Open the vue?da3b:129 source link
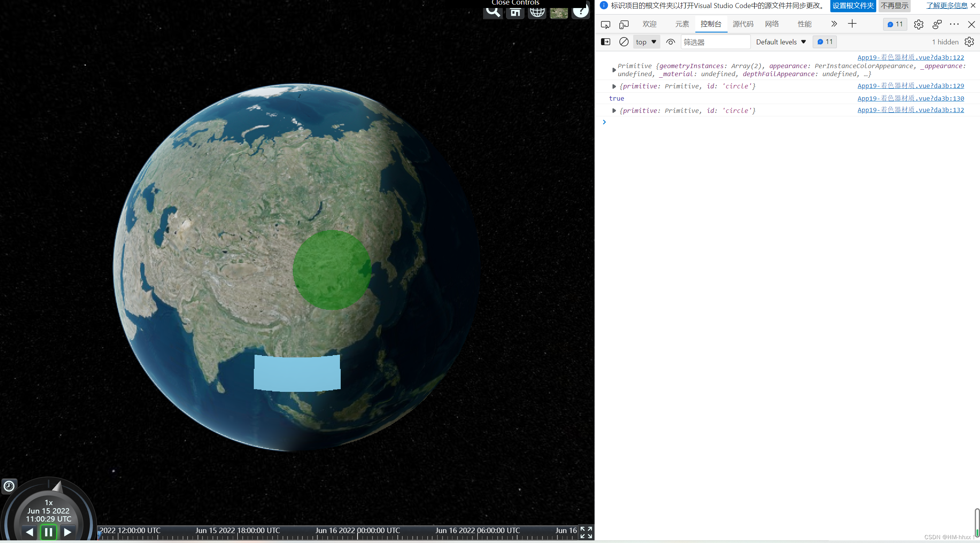980x543 pixels. [x=910, y=86]
